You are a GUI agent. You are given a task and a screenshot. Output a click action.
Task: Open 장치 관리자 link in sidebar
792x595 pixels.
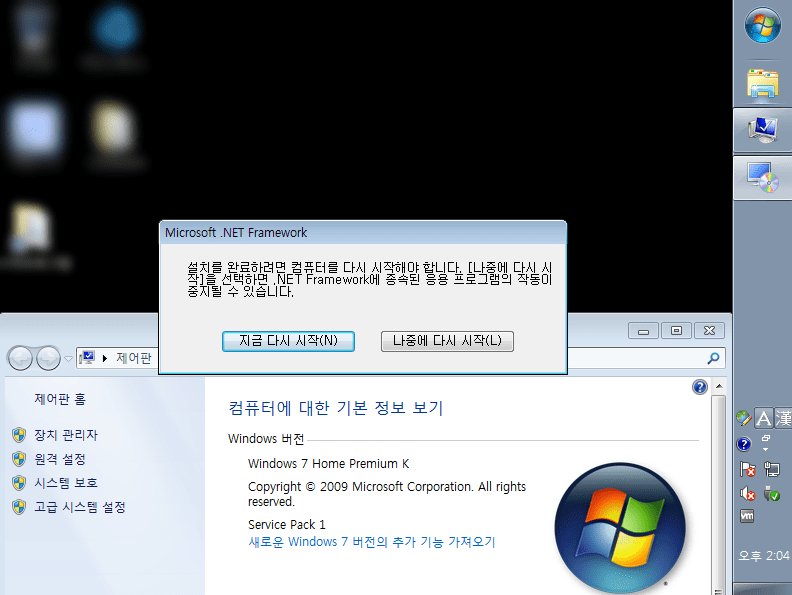(x=66, y=435)
